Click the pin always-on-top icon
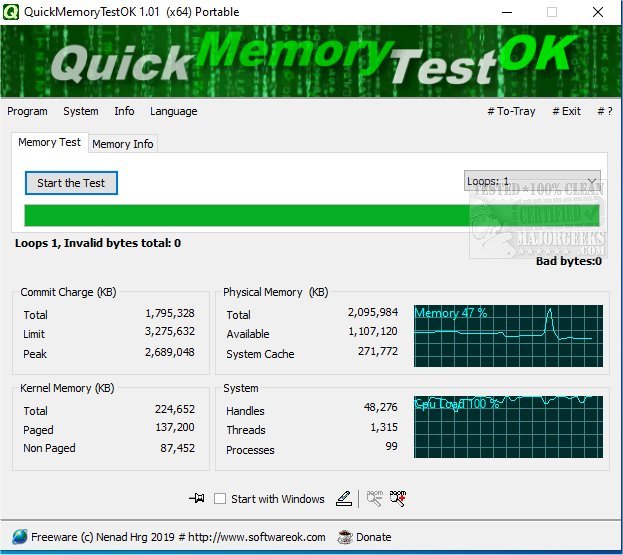Screen dimensions: 623x555 [196, 499]
